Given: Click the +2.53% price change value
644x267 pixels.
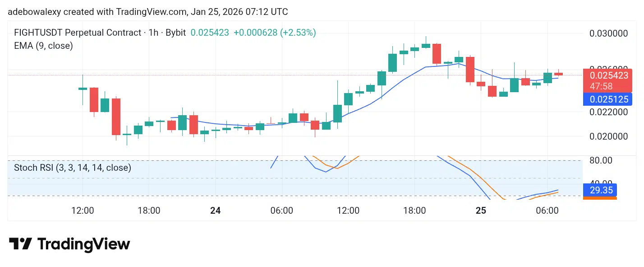Looking at the screenshot, I should [298, 33].
